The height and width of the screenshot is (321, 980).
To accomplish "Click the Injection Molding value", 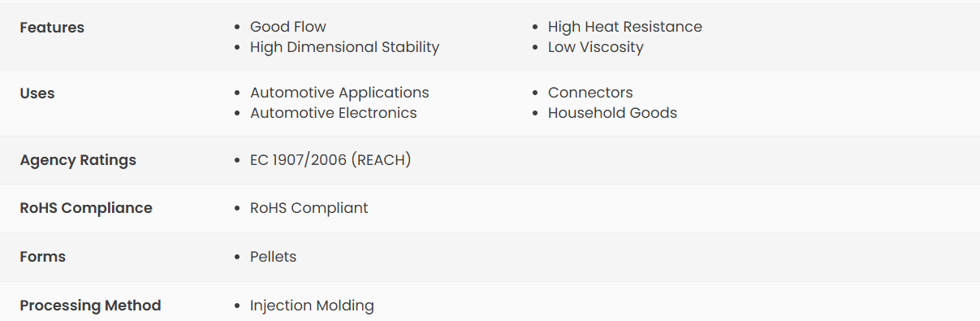I will coord(312,306).
